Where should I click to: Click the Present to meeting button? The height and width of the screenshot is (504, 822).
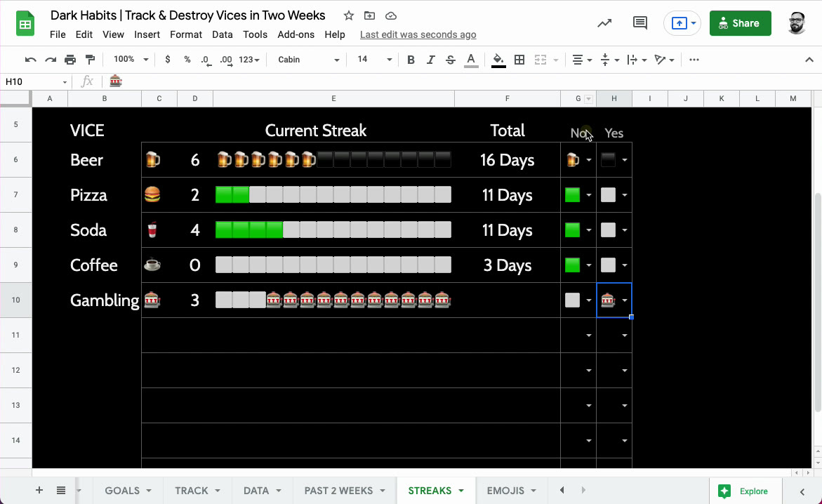click(682, 23)
